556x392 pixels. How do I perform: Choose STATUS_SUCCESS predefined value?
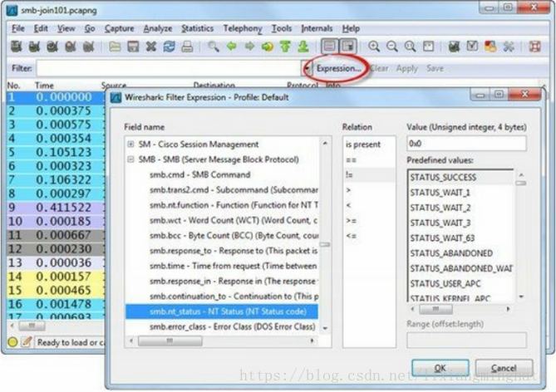pyautogui.click(x=460, y=177)
